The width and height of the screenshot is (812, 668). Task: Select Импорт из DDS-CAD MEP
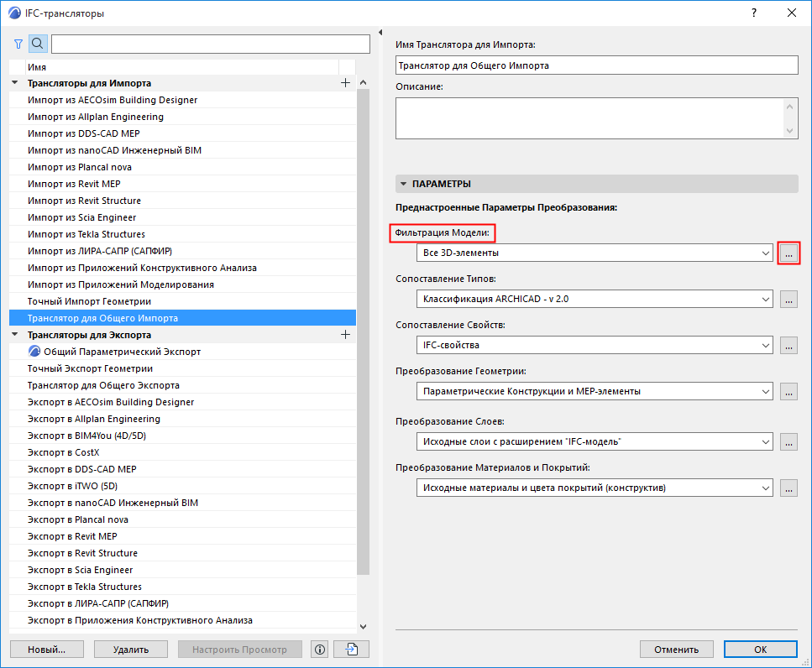(x=182, y=133)
